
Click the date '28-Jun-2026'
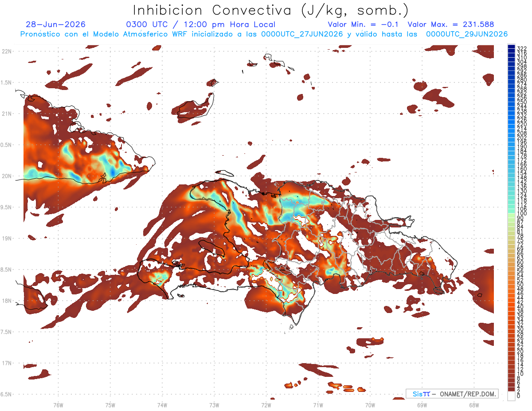pyautogui.click(x=55, y=24)
